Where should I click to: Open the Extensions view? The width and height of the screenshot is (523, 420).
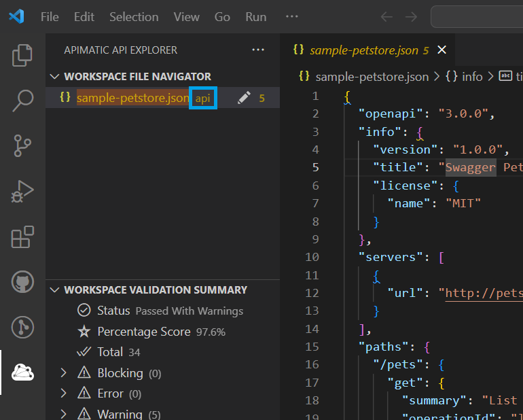tap(22, 237)
